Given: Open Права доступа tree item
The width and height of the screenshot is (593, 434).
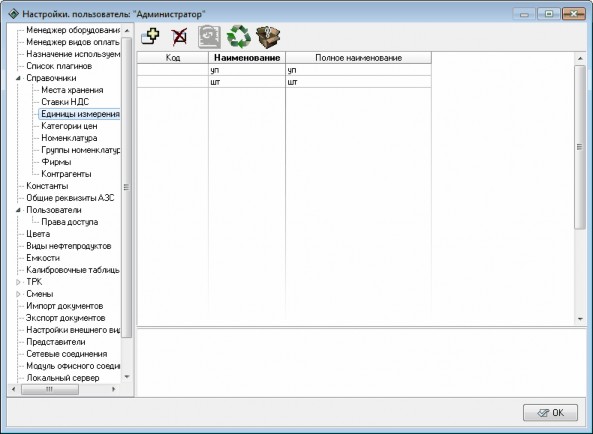Looking at the screenshot, I should tap(70, 222).
